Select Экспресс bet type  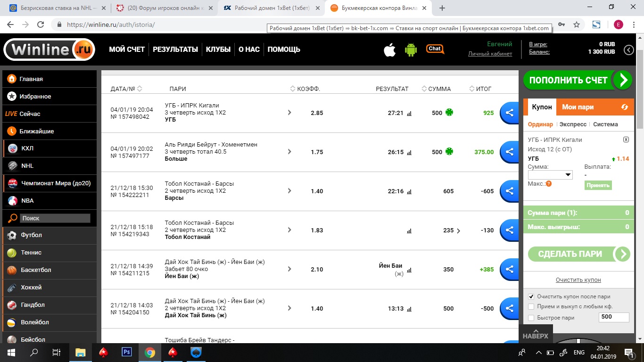573,124
